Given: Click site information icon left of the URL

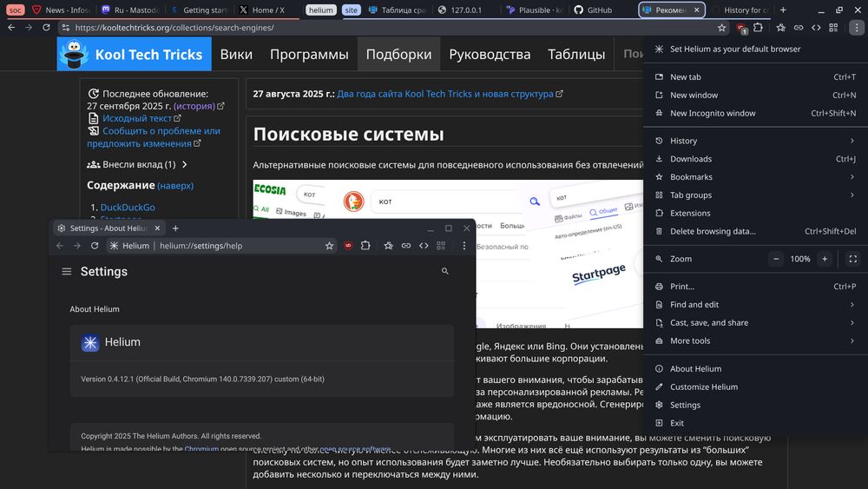Looking at the screenshot, I should pos(65,27).
